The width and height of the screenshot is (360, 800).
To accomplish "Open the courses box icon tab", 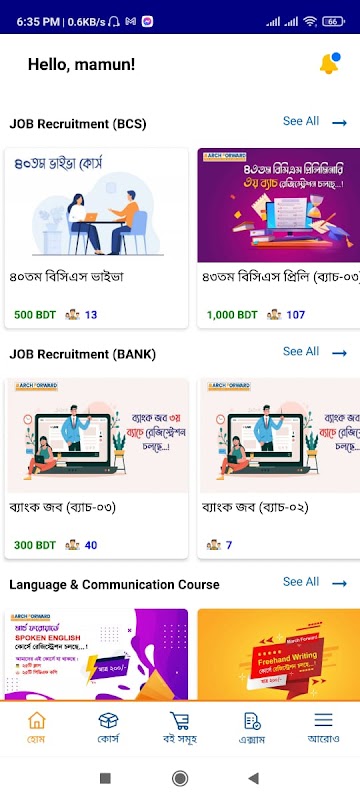I will point(108,720).
